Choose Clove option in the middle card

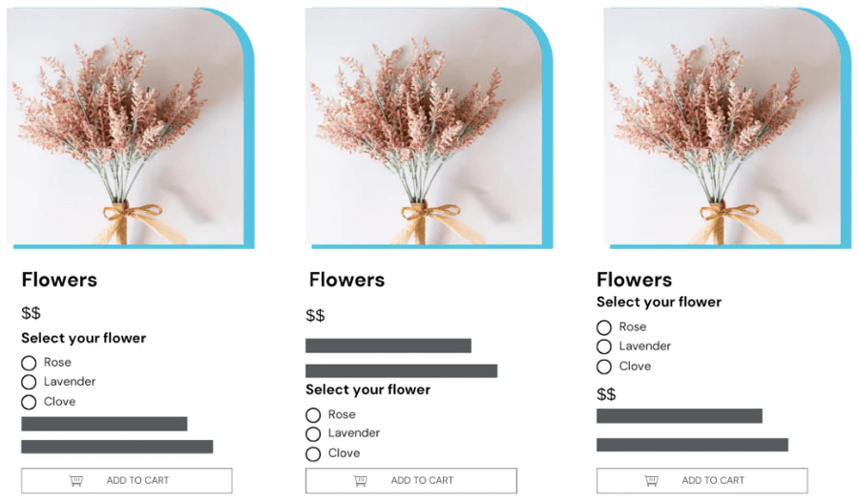[313, 454]
